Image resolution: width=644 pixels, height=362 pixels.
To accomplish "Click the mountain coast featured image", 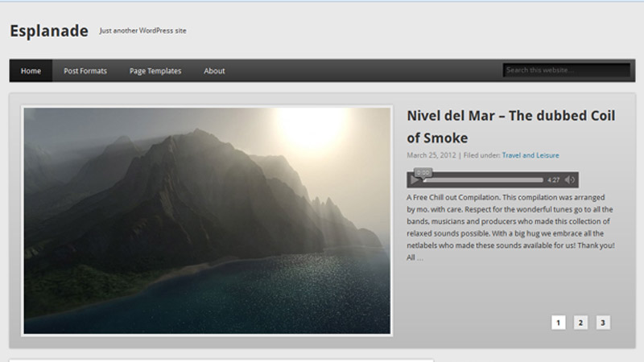I will 207,220.
